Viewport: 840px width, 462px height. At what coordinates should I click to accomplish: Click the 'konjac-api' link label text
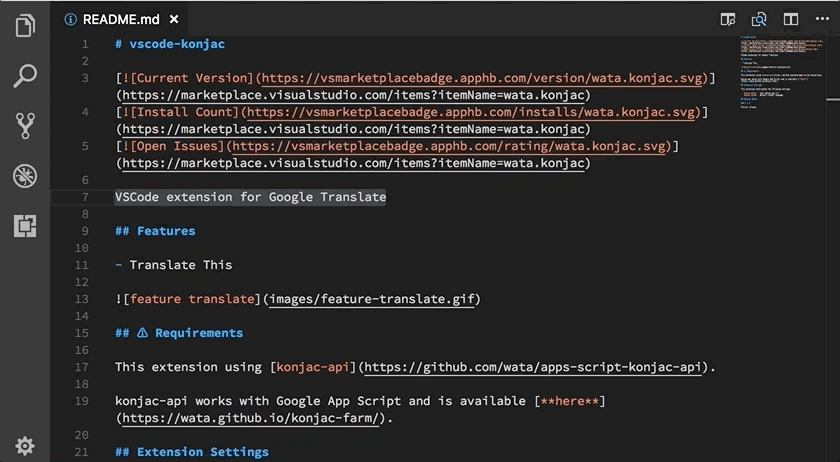coord(313,367)
